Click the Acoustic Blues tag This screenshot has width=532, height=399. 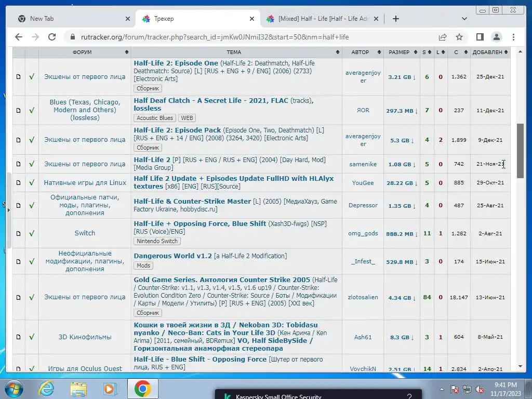[x=155, y=118]
